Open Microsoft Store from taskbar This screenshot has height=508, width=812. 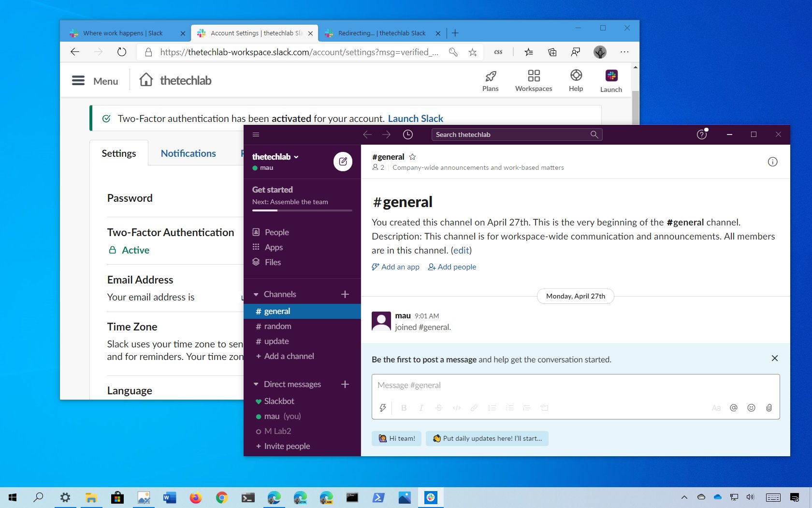pyautogui.click(x=117, y=497)
